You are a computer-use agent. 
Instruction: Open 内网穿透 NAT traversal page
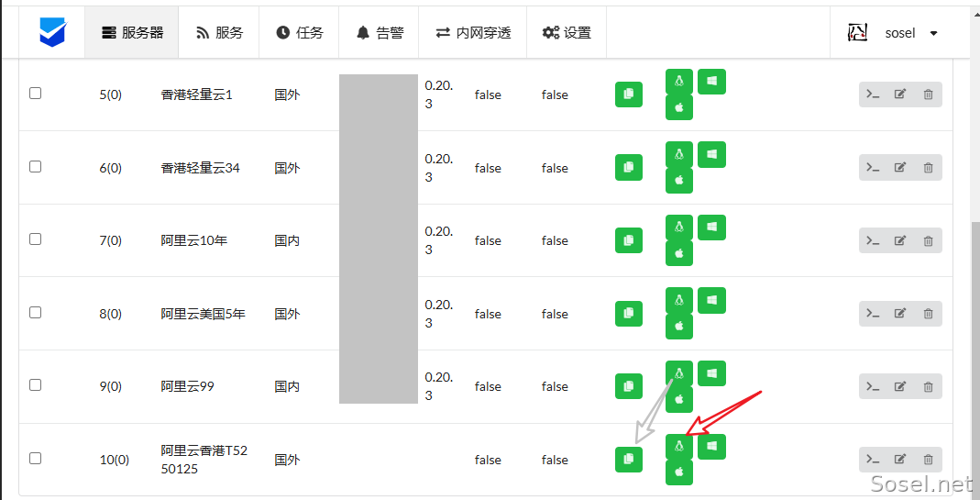coord(473,33)
